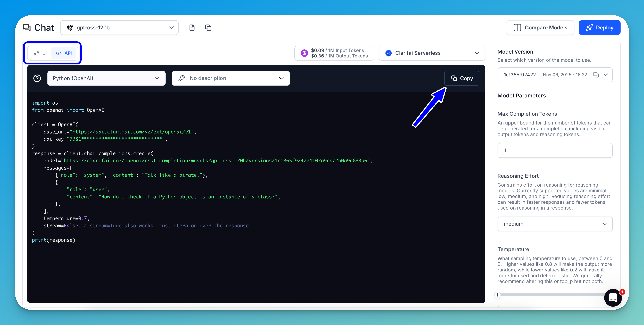Expand the Reasoning Effort medium dropdown
Viewport: 644px width, 325px height.
[x=555, y=224]
